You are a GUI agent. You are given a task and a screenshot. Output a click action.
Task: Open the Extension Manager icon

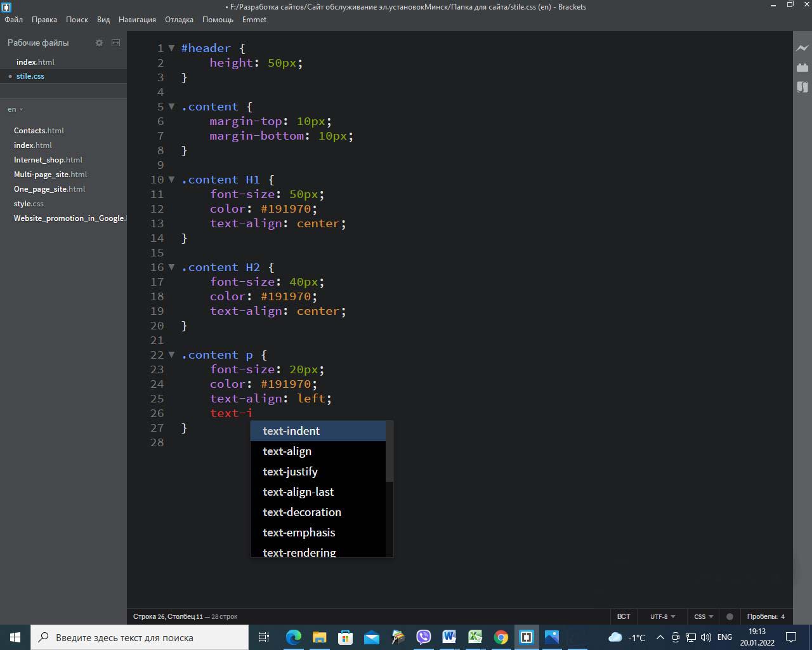point(802,67)
